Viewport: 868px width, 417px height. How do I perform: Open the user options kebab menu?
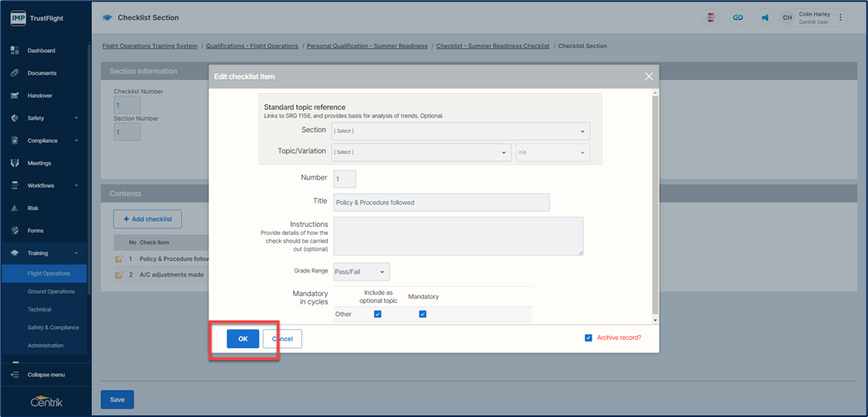841,17
